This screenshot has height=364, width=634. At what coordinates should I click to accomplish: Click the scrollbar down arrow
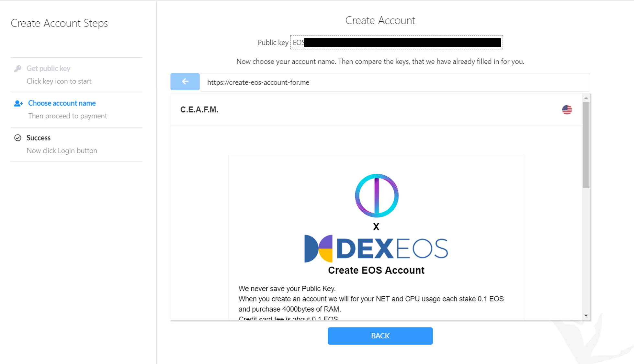586,315
